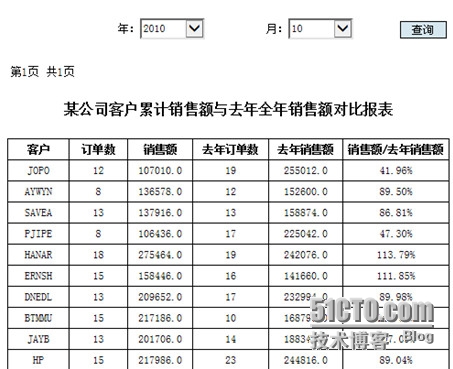Click sales value 137916.0
This screenshot has width=453, height=369.
click(160, 213)
